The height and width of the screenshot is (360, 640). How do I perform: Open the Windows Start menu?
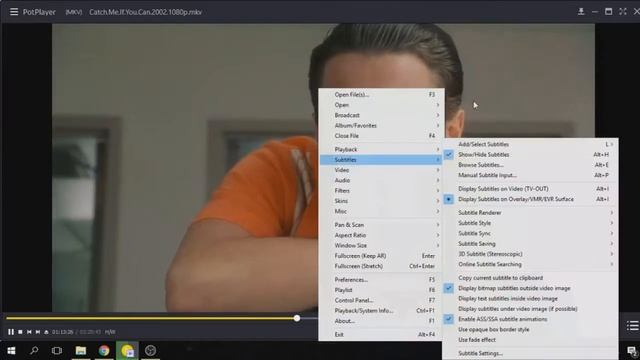(11, 351)
